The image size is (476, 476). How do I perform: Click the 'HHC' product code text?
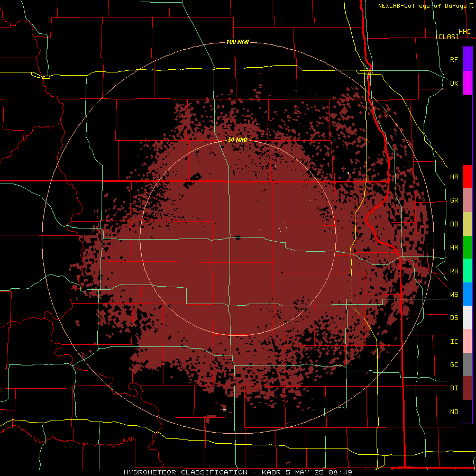point(465,32)
